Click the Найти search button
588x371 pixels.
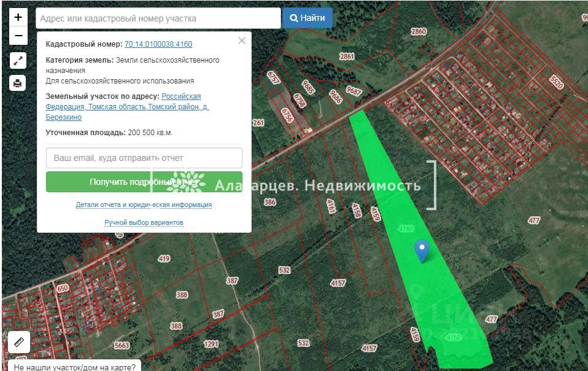[308, 18]
